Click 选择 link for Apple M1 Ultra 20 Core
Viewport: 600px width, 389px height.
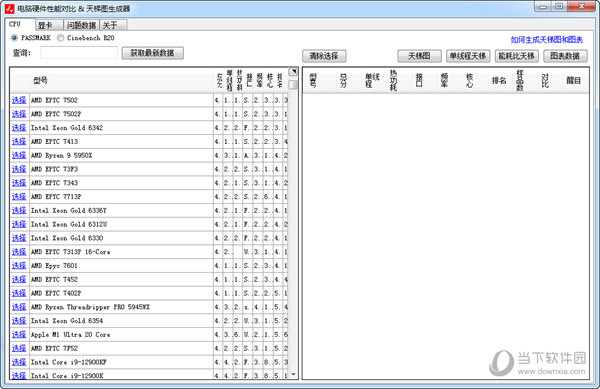(x=19, y=334)
